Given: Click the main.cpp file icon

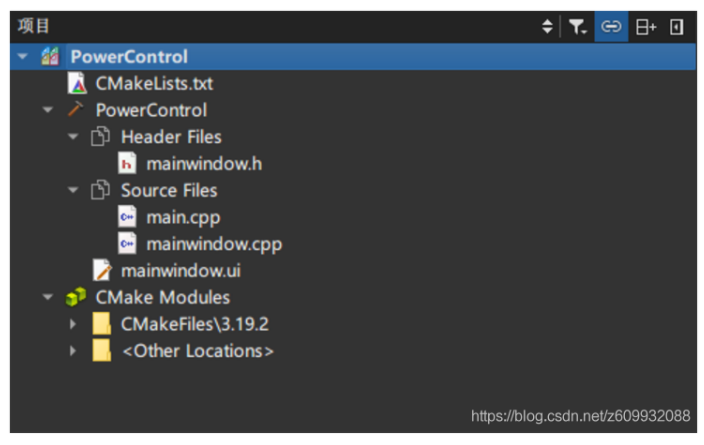Looking at the screenshot, I should coord(127,217).
